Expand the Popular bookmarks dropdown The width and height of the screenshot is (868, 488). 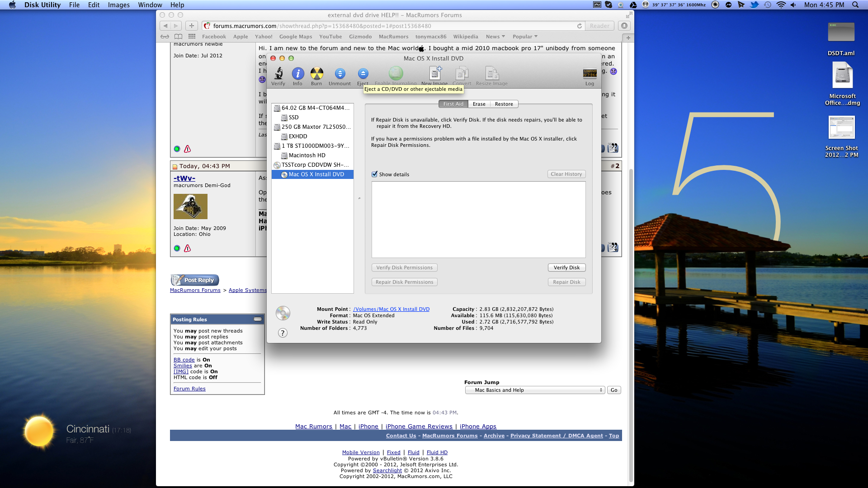click(x=524, y=37)
